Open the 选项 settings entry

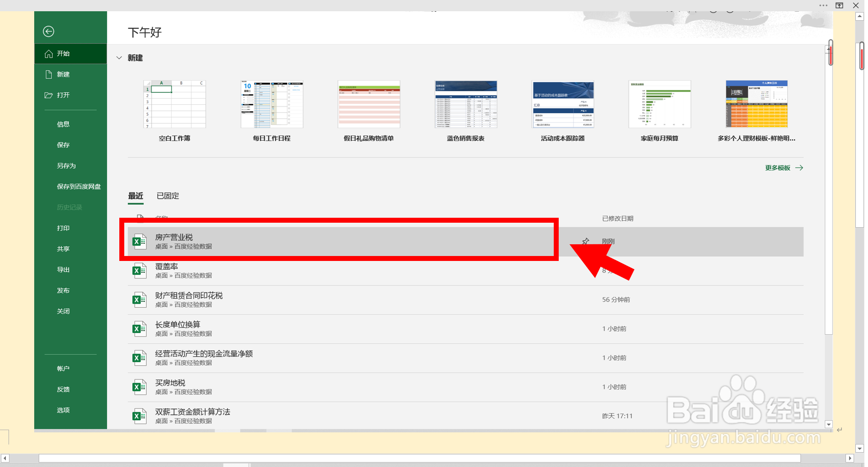click(x=63, y=410)
